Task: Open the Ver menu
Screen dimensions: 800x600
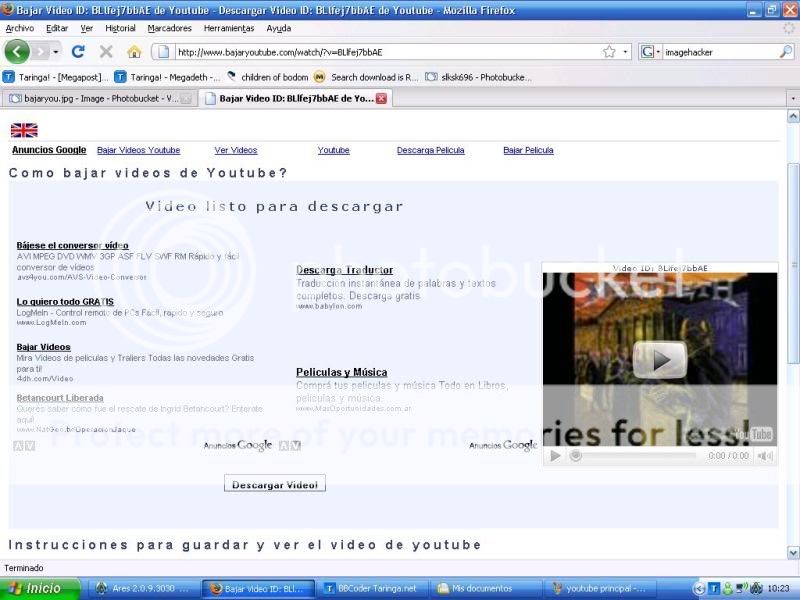Action: tap(87, 29)
